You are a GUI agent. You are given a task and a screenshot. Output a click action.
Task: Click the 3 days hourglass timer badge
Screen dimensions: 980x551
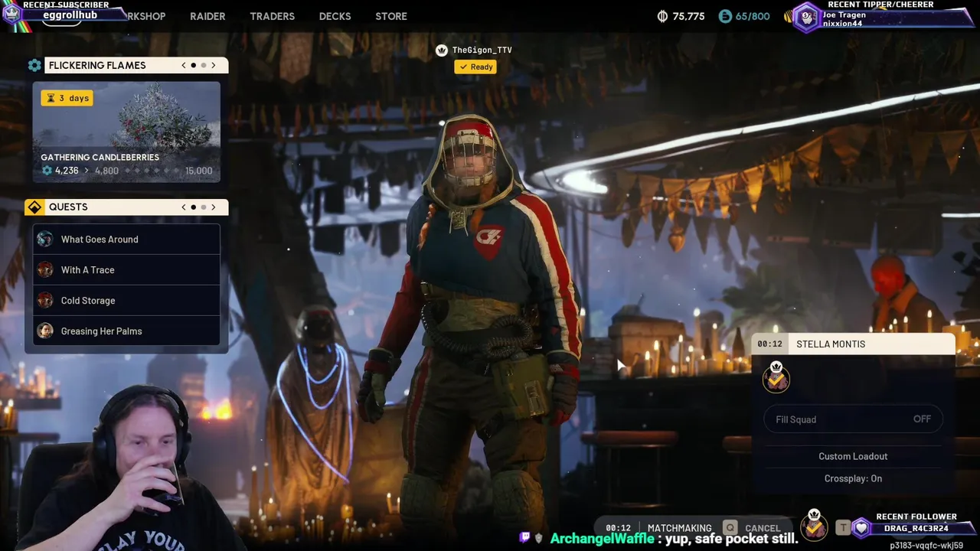(x=67, y=98)
